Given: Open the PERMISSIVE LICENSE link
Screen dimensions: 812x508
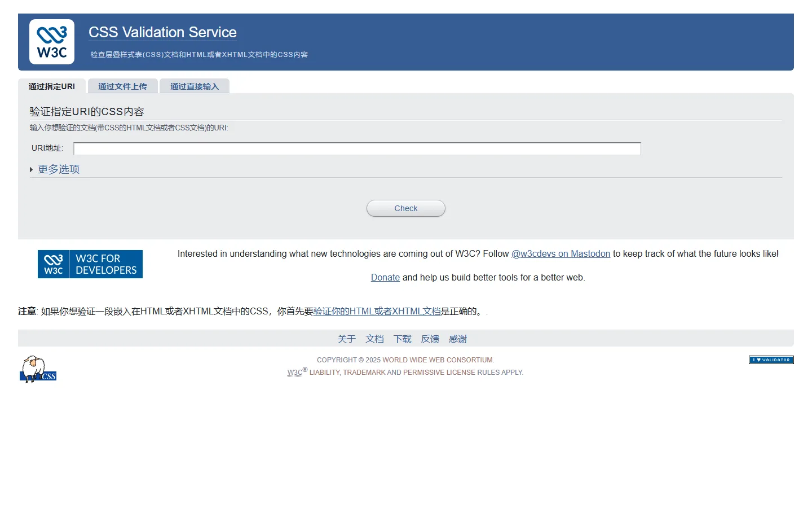Looking at the screenshot, I should (439, 373).
